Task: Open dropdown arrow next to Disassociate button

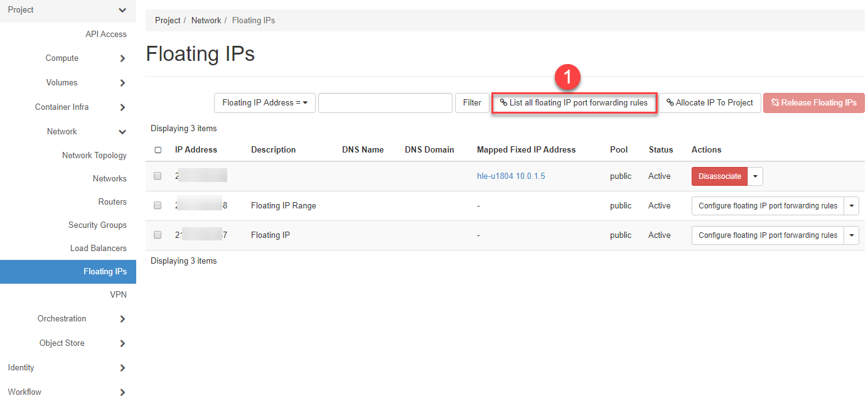Action: coord(756,176)
